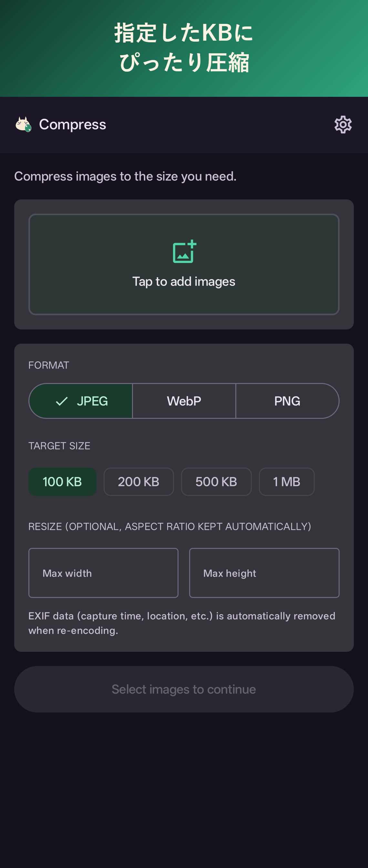Open settings via the gear icon
This screenshot has width=368, height=868.
(343, 125)
